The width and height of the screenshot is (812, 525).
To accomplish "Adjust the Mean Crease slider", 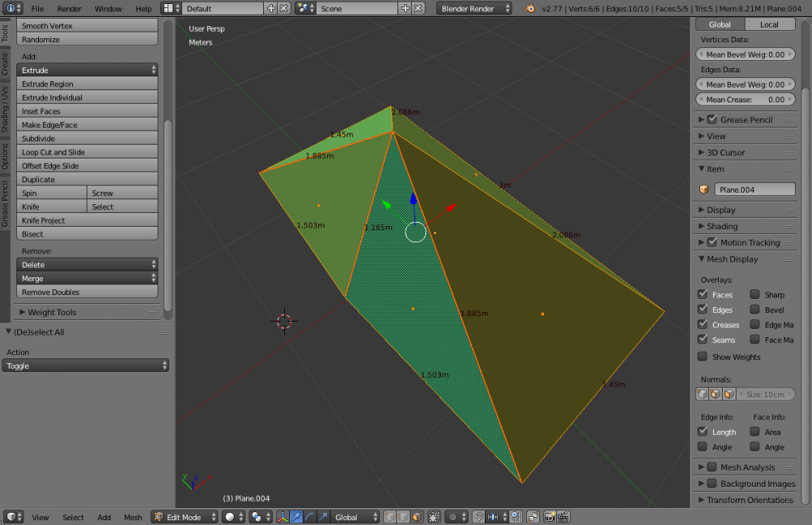I will coord(745,100).
